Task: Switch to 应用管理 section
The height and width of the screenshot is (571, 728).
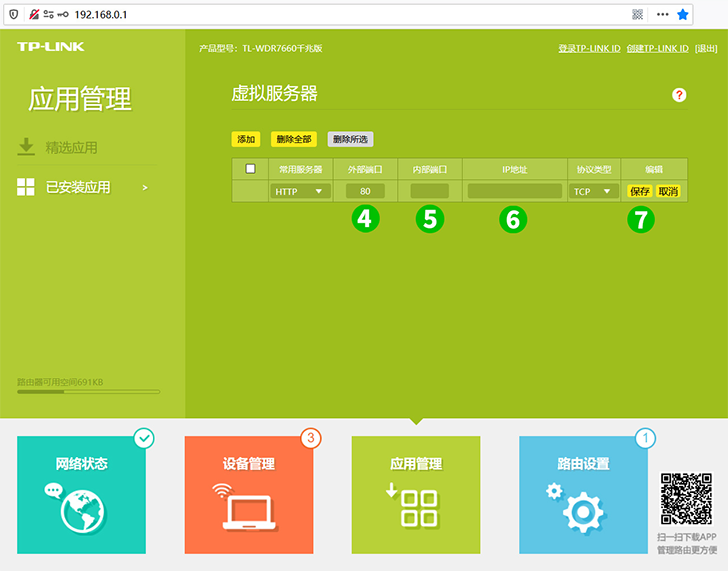Action: [x=416, y=494]
